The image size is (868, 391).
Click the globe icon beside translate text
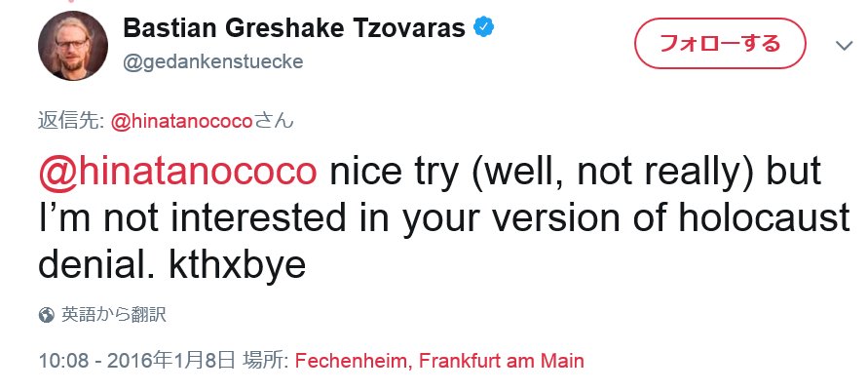[47, 315]
